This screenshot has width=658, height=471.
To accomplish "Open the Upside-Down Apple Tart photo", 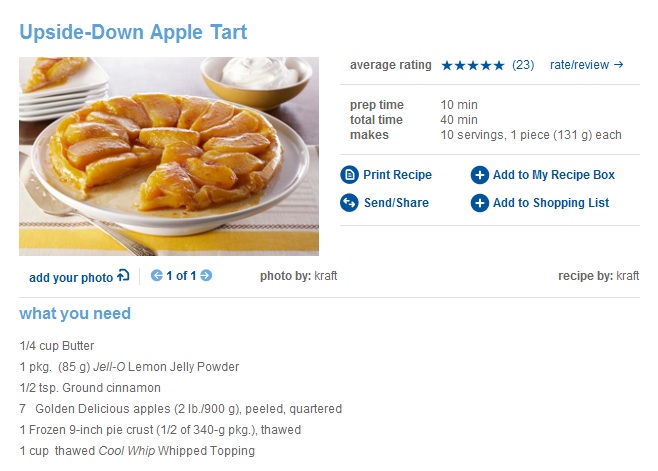I will point(169,156).
